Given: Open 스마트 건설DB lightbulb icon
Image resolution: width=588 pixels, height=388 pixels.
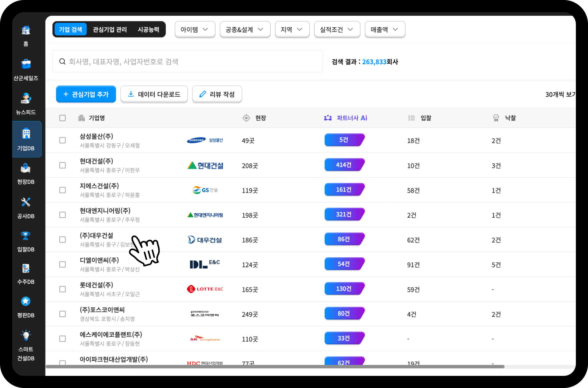Looking at the screenshot, I should click(26, 335).
